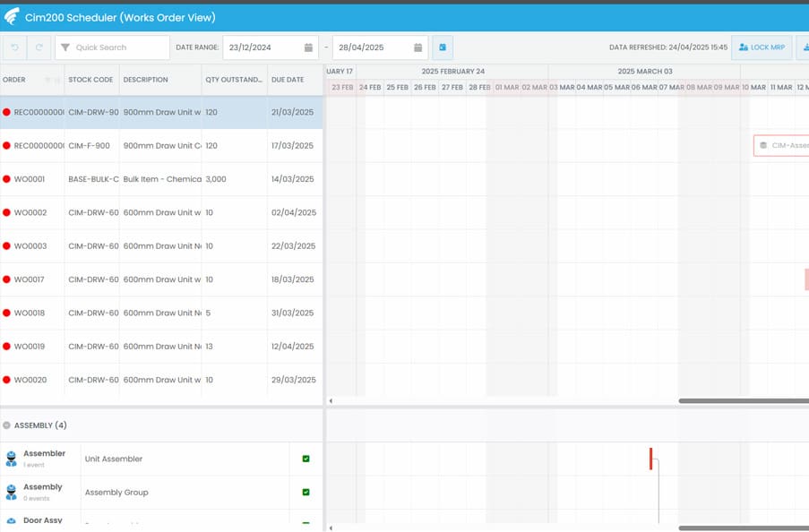Click the red status dot for WO0018

tap(6, 313)
